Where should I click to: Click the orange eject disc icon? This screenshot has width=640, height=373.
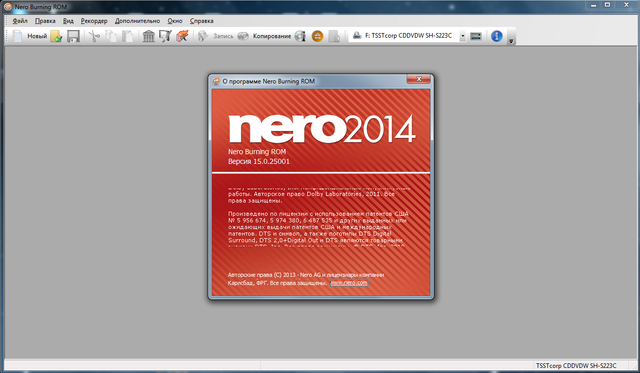click(317, 36)
